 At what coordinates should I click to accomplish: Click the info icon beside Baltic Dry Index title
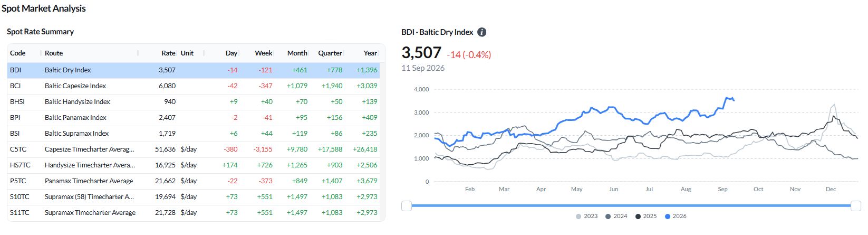481,32
